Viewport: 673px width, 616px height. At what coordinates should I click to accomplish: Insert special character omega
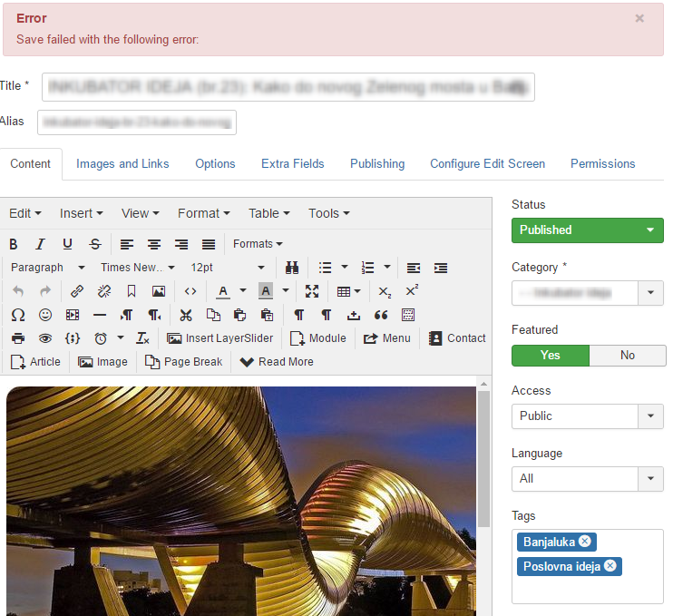(17, 315)
